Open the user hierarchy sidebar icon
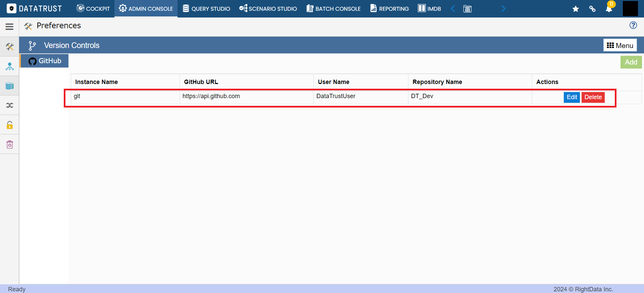 [9, 66]
